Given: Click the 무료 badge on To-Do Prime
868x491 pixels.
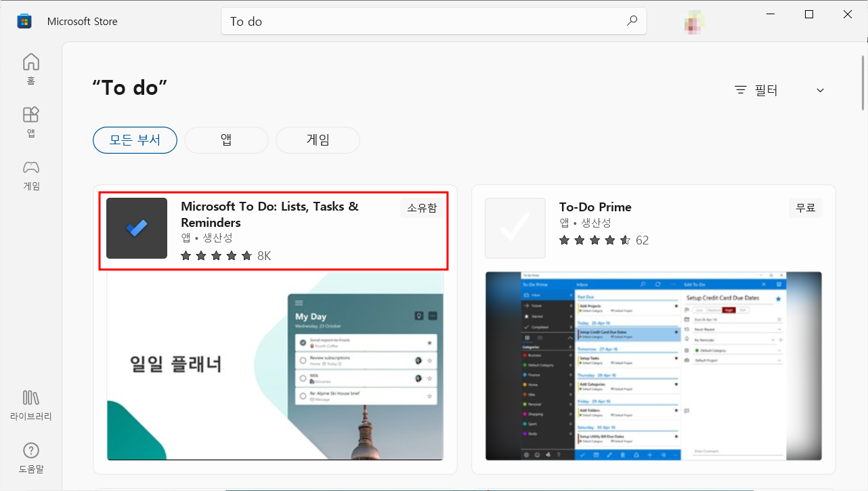Looking at the screenshot, I should coord(806,209).
